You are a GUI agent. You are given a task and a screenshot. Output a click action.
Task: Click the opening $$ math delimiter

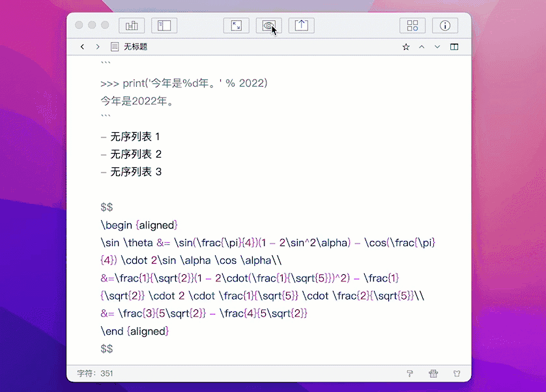[x=107, y=207]
